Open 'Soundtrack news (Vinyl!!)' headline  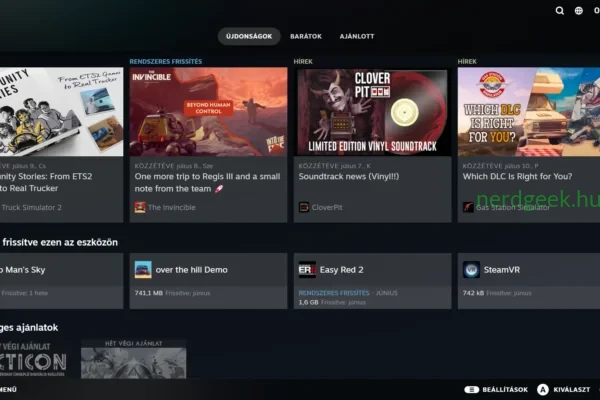[349, 176]
